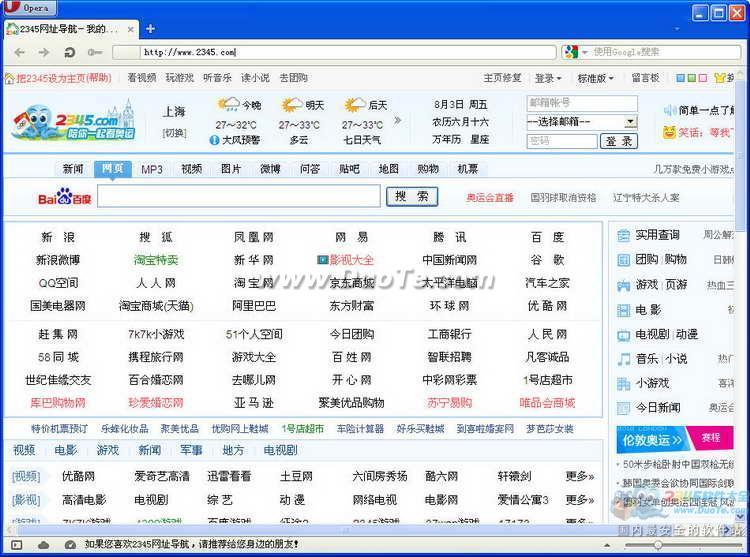Open the password wand key icon
750x557 pixels.
pos(95,52)
